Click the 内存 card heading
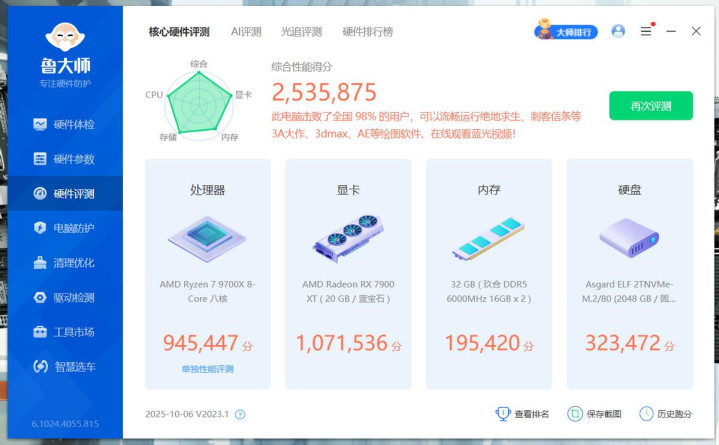The image size is (719, 445). tap(489, 189)
